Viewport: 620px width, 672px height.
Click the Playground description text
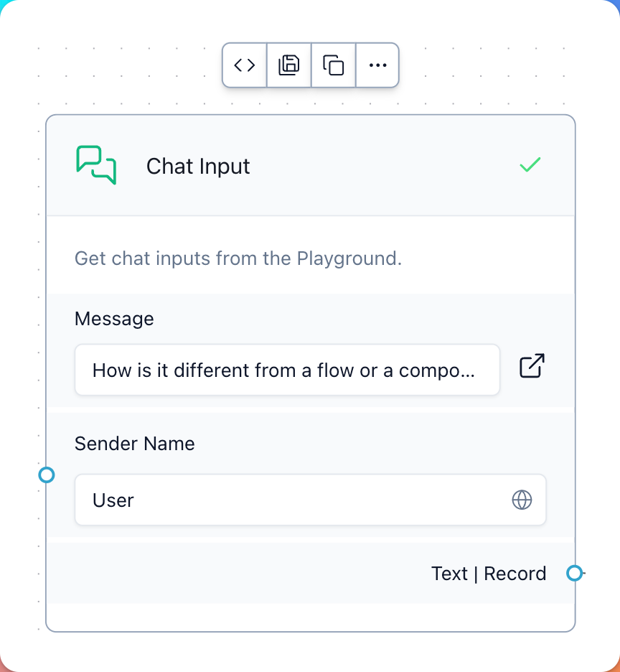click(x=238, y=258)
